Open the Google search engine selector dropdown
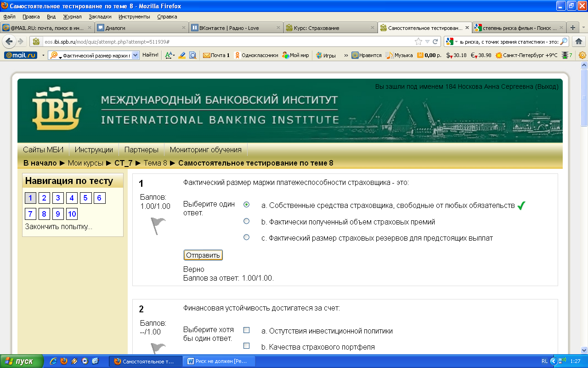588x368 pixels. (452, 41)
